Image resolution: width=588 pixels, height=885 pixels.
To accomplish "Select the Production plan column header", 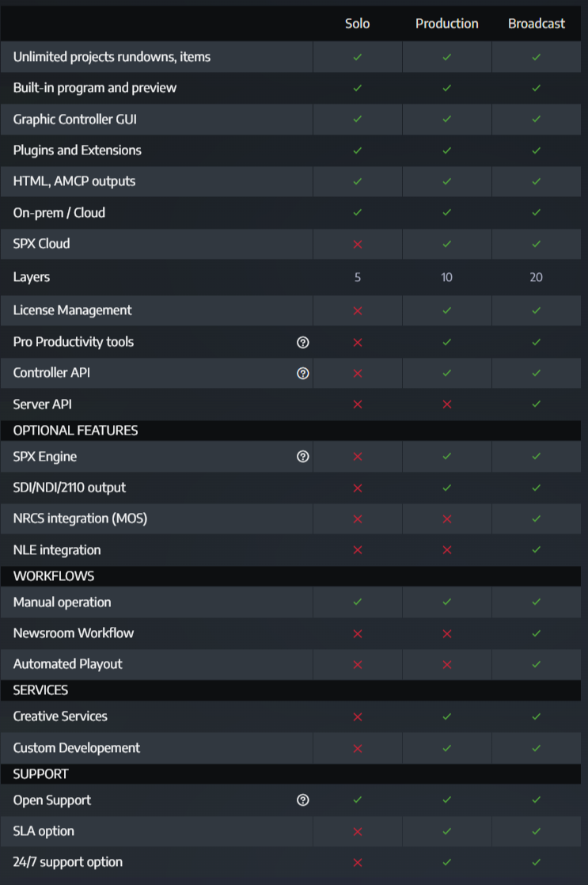I will (x=447, y=24).
